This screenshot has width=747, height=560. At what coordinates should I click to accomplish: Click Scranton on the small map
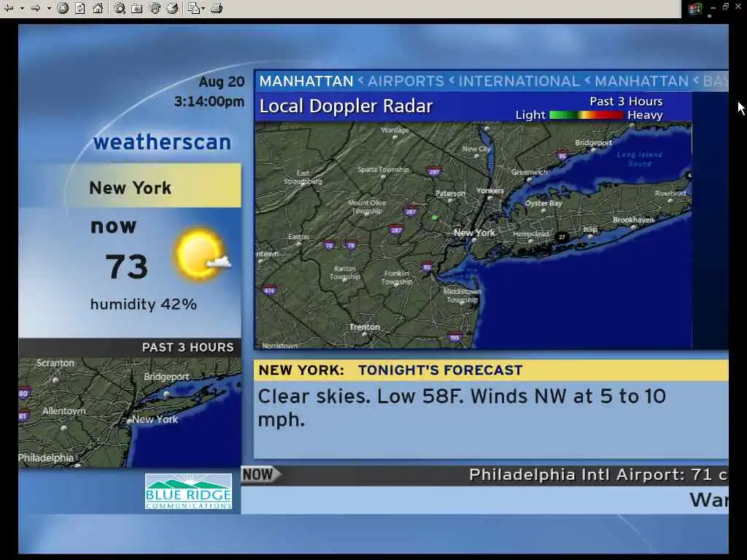(x=55, y=363)
